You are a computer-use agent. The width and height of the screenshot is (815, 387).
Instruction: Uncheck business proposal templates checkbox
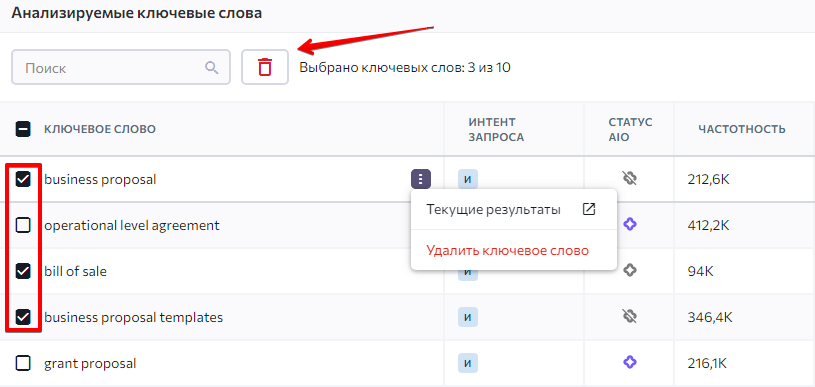pos(23,316)
